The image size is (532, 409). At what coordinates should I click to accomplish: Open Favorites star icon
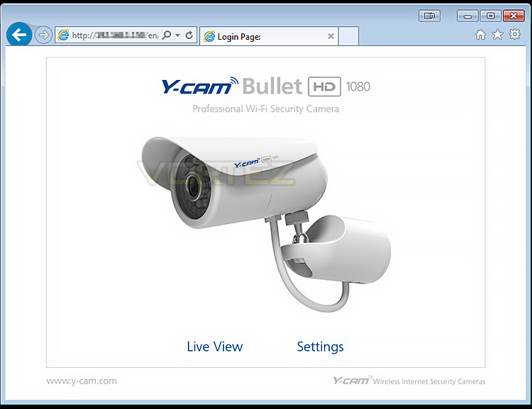[x=497, y=34]
